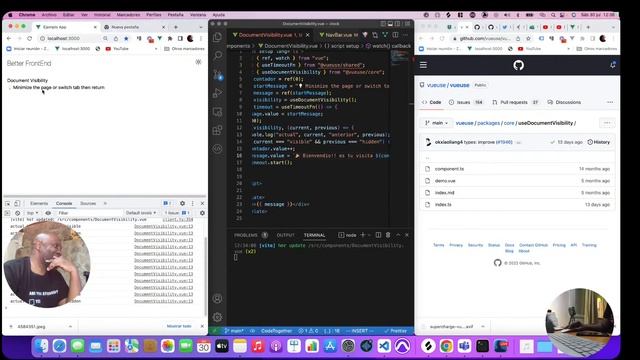The width and height of the screenshot is (640, 360).
Task: Open the OUTPUT tab in VS Code panel
Action: pos(285,235)
